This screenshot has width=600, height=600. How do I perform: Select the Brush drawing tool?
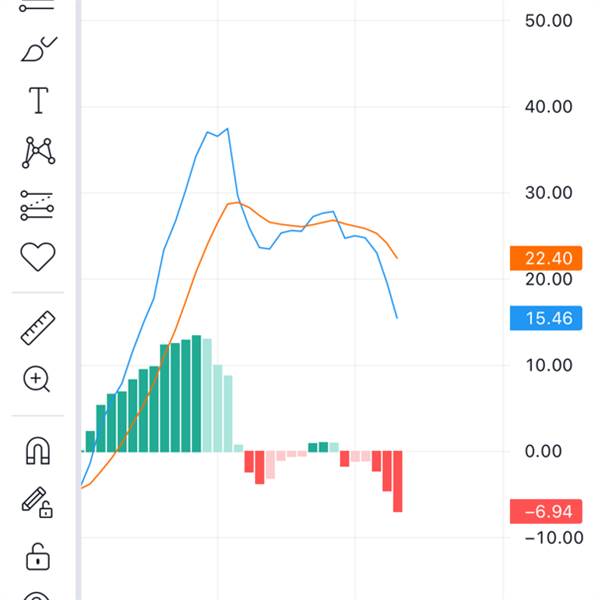[38, 49]
